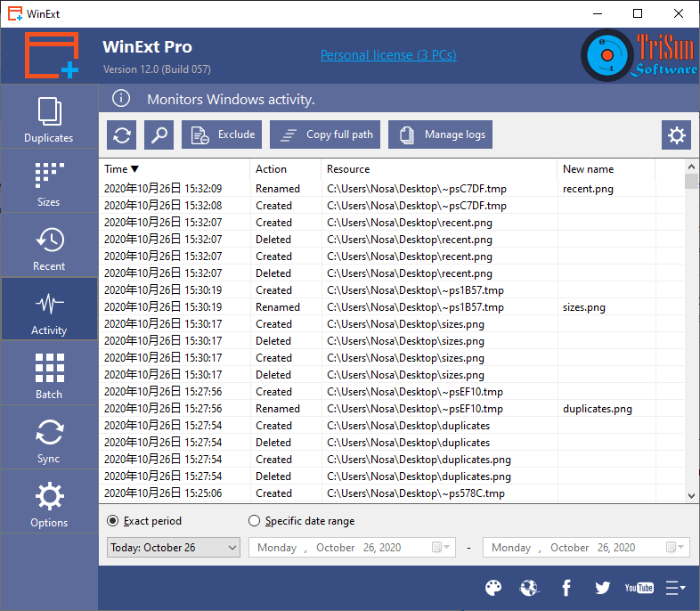
Task: Open the Facebook page icon
Action: [566, 588]
